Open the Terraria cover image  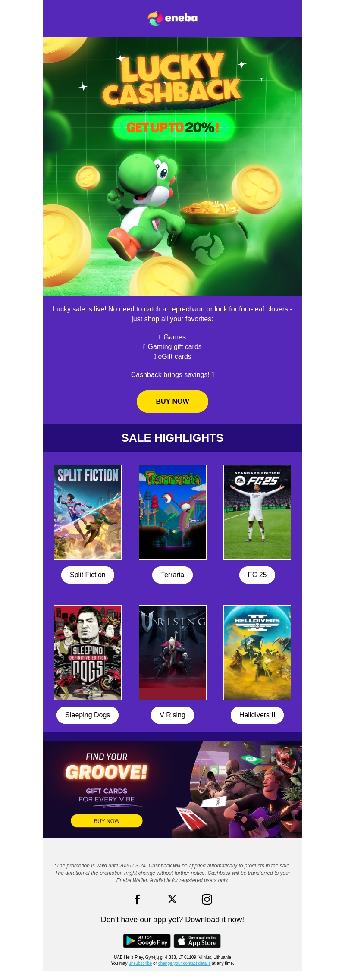pos(172,512)
